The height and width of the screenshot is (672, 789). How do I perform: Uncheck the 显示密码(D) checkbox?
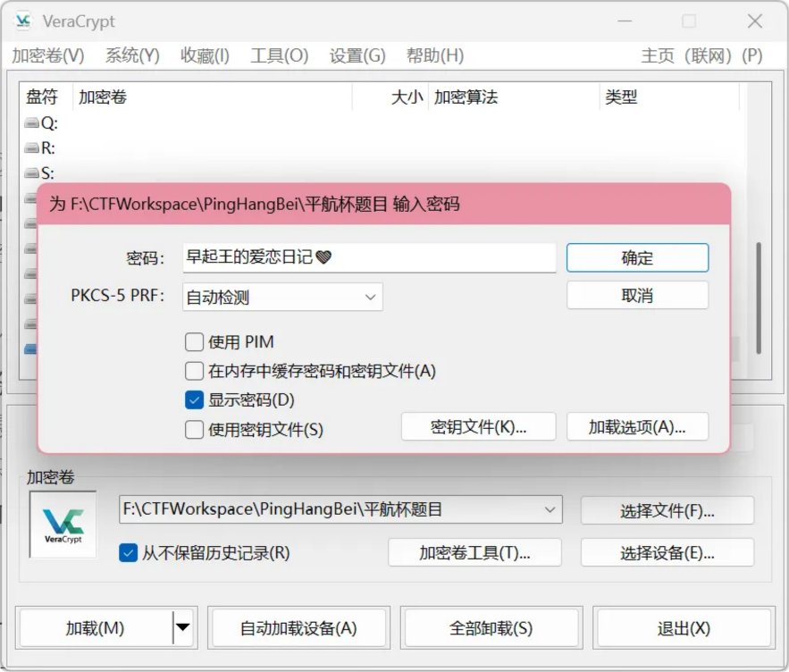pyautogui.click(x=194, y=400)
